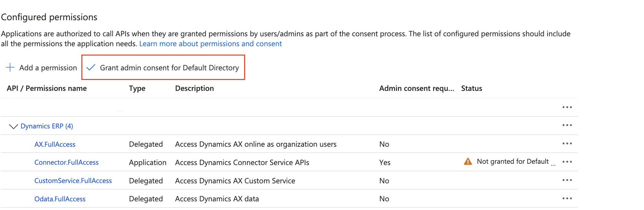This screenshot has width=644, height=210.
Task: Click the Status column header
Action: coord(472,88)
